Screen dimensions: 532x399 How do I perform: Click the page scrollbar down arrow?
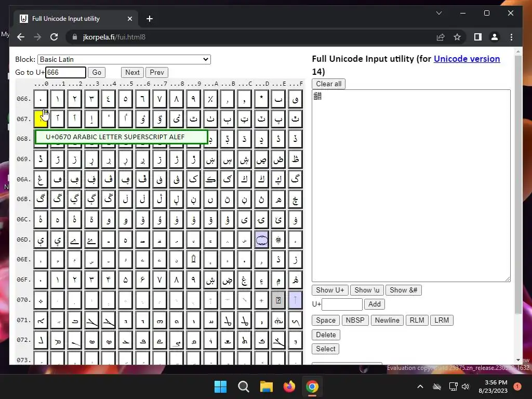pos(518,360)
